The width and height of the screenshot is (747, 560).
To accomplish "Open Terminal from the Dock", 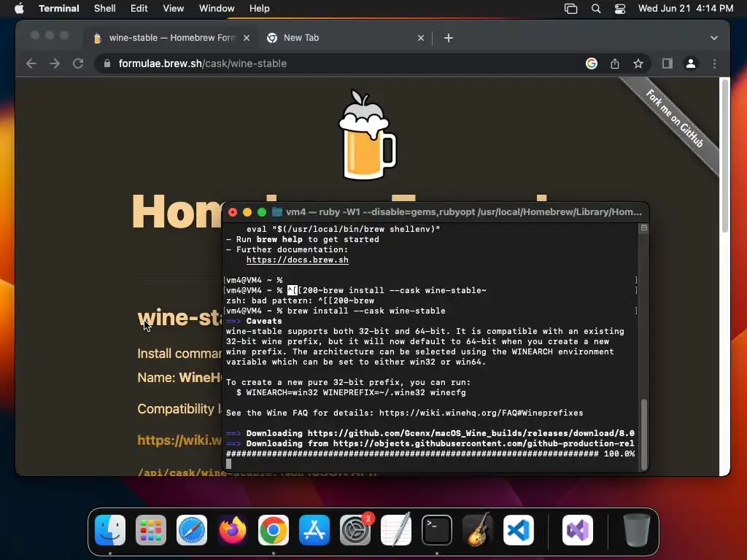I will [x=437, y=530].
